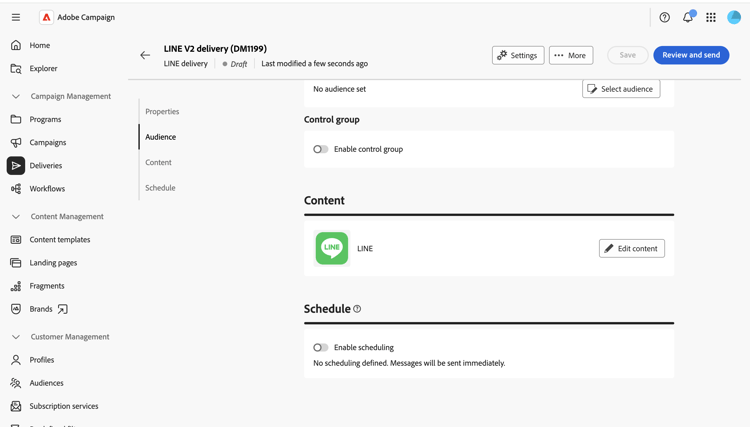
Task: Click the Select audience button
Action: click(621, 89)
